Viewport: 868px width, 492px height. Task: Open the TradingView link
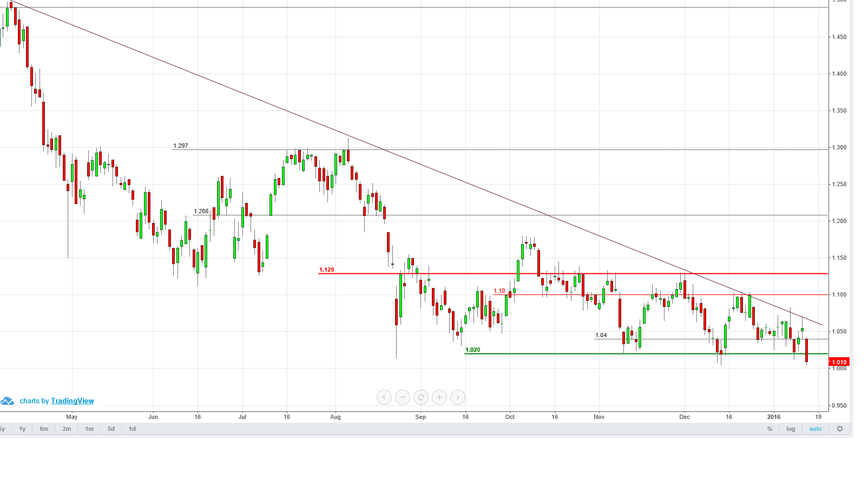click(x=73, y=401)
